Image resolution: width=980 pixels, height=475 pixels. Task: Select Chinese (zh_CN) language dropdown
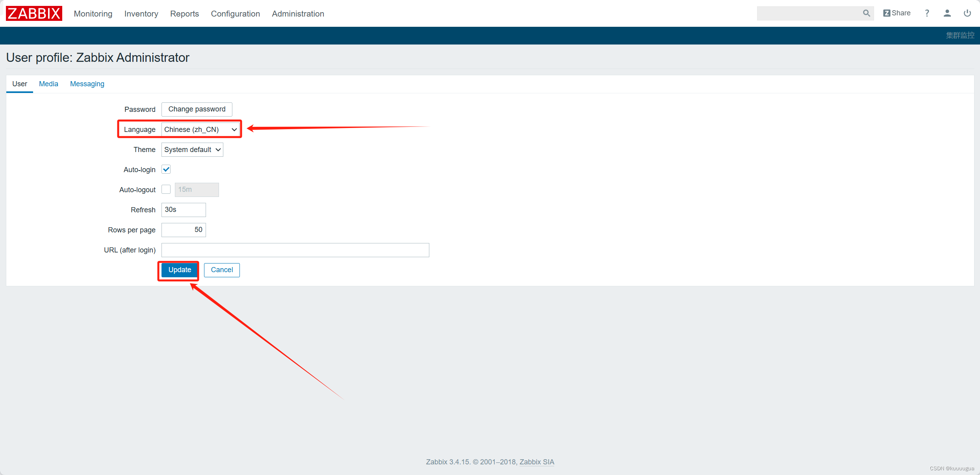(x=200, y=129)
